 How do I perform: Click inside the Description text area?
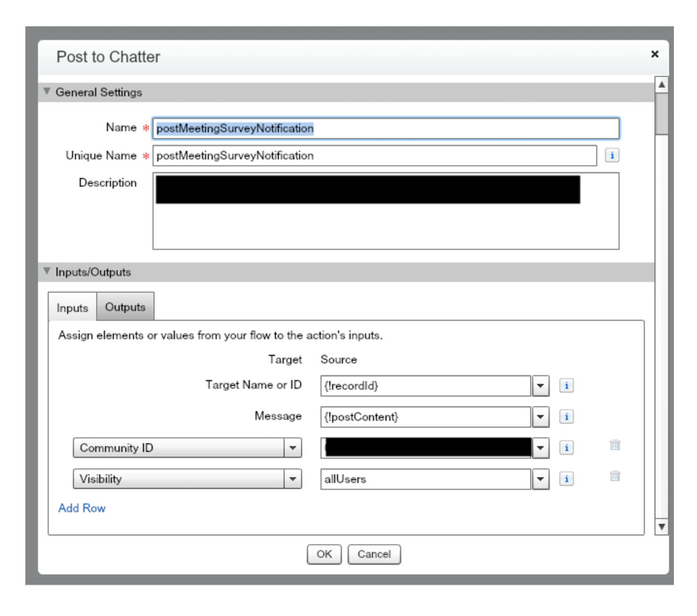click(386, 211)
